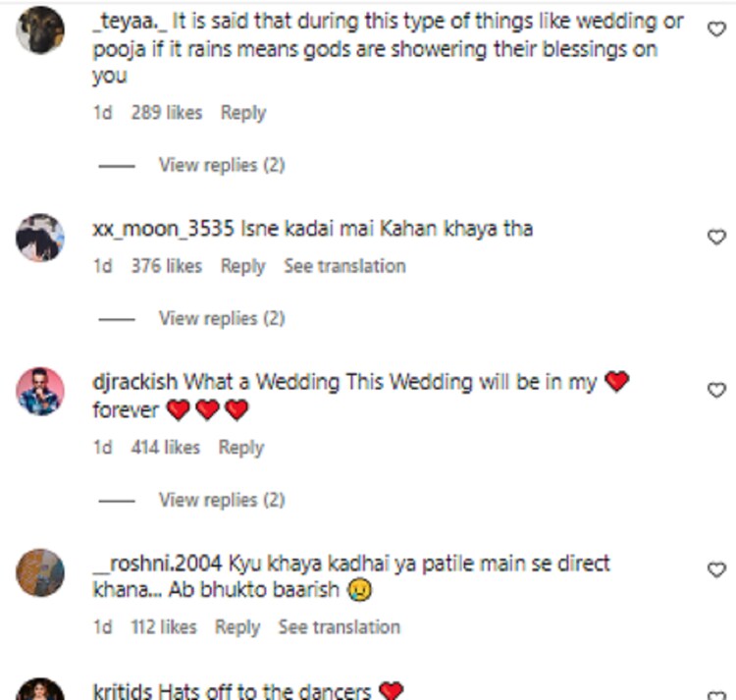Open __roshni.2004 profile picture
The image size is (736, 700).
point(40,572)
